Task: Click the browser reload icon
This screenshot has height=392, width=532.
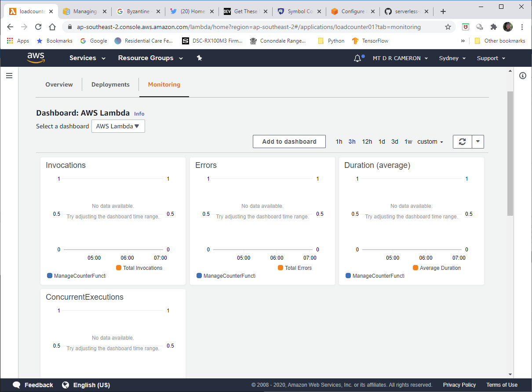Action: (x=38, y=27)
